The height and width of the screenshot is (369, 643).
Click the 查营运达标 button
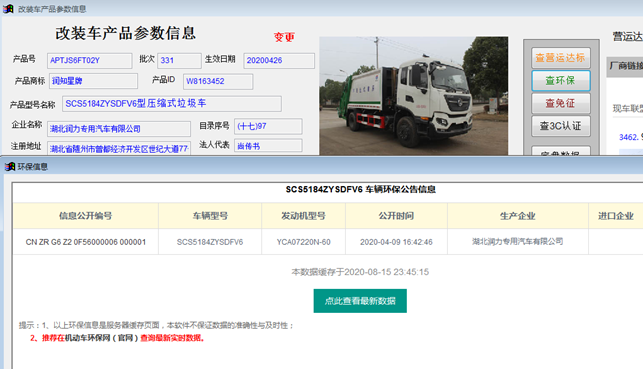[x=561, y=58]
